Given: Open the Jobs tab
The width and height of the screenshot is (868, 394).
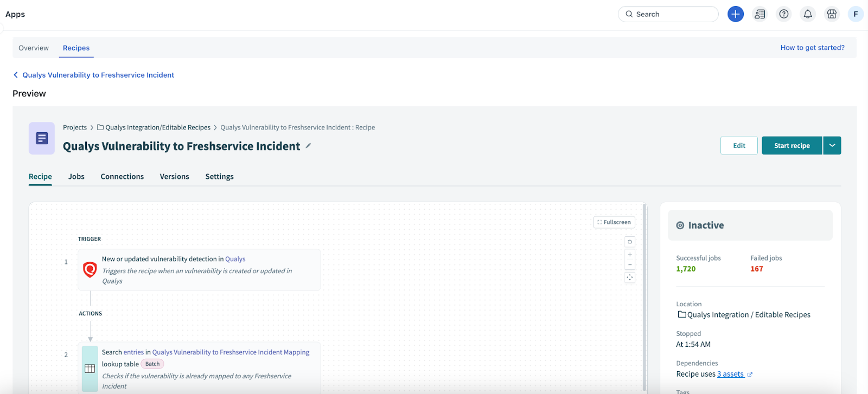Looking at the screenshot, I should pos(76,177).
